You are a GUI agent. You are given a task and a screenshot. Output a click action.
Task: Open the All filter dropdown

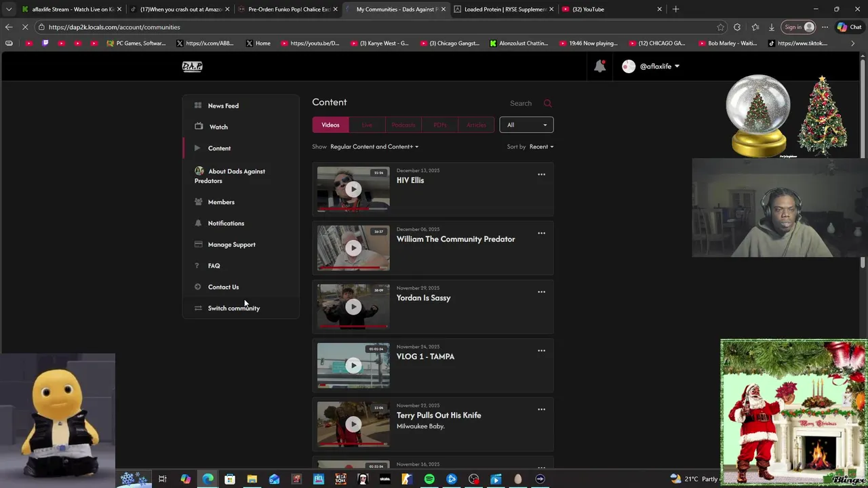(x=526, y=125)
